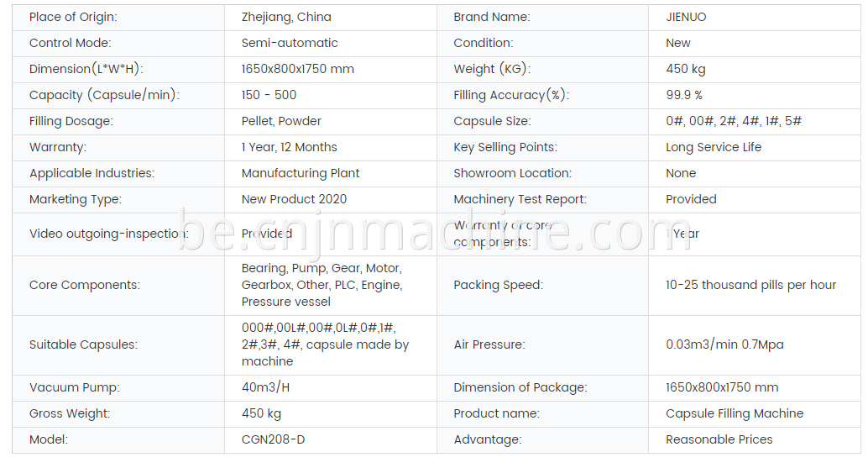868x468 pixels.
Task: Click the "0.03m3/min 0.7Mpa" air pressure value
Action: (x=724, y=344)
